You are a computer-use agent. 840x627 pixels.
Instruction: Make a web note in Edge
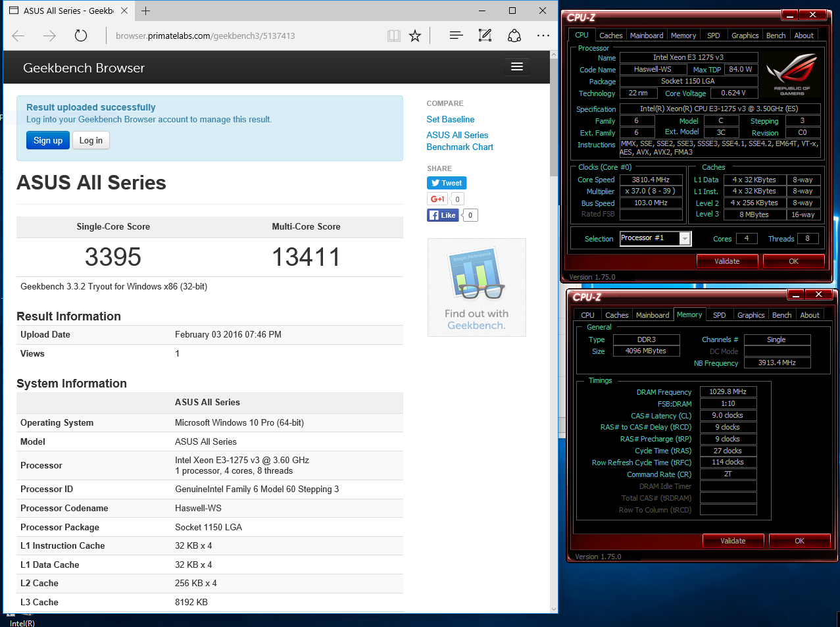tap(485, 36)
